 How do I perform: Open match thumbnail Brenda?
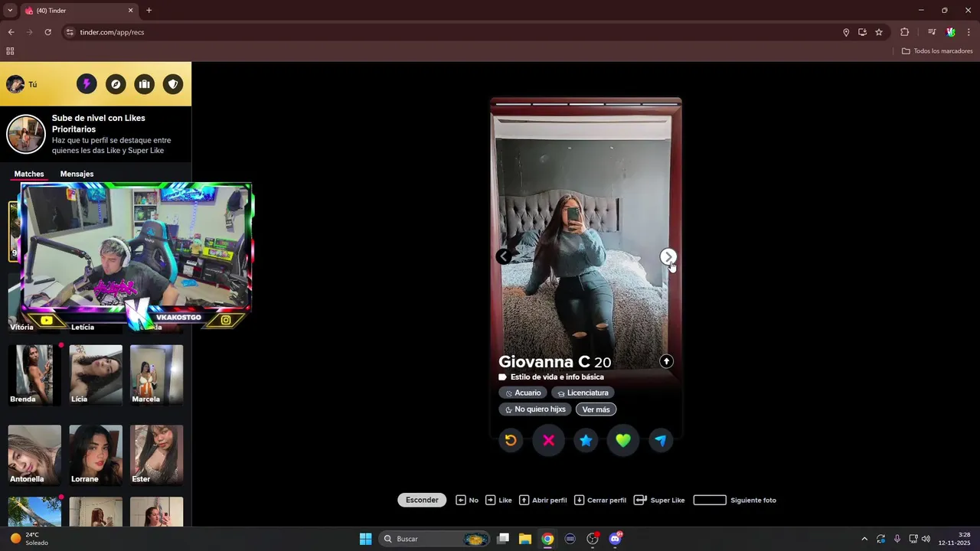coord(34,374)
